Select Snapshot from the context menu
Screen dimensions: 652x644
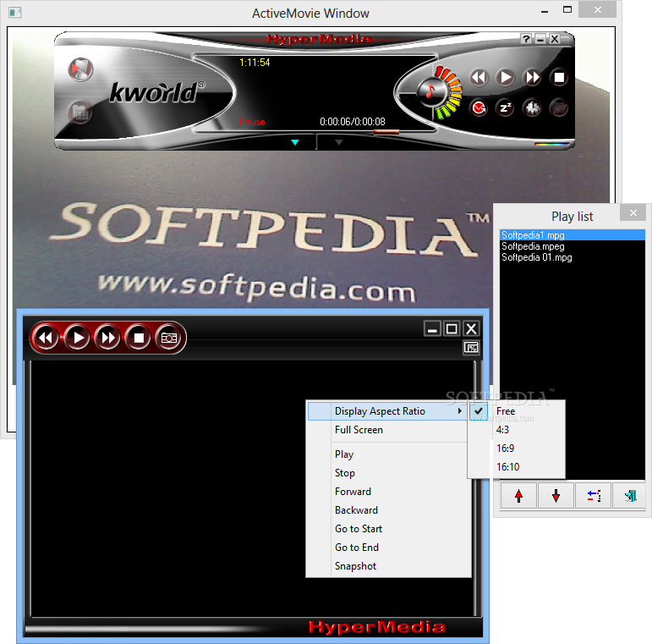pos(387,566)
